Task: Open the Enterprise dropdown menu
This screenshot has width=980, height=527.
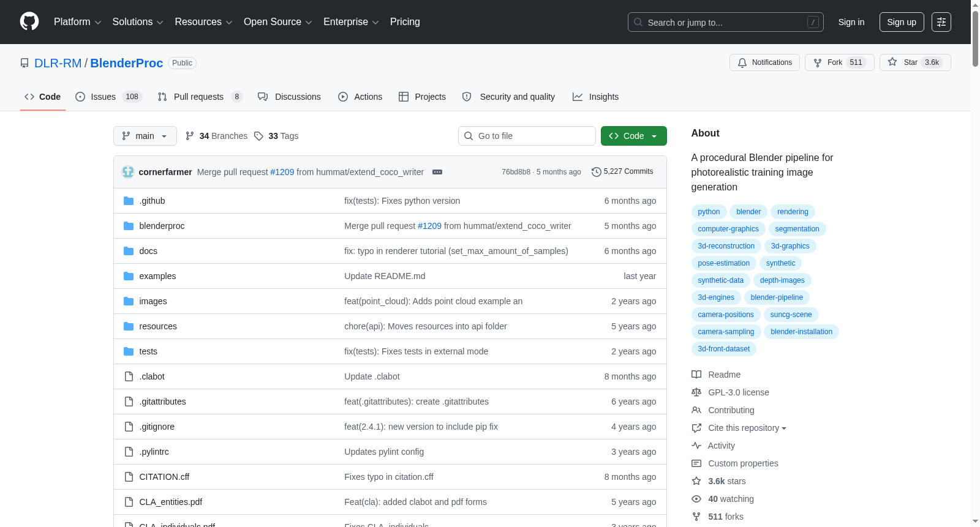Action: pyautogui.click(x=351, y=22)
